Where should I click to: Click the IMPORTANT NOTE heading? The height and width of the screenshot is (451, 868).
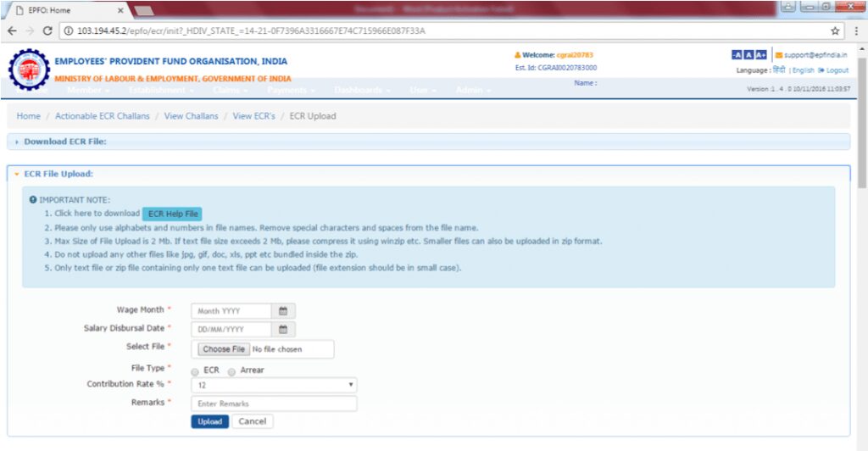pyautogui.click(x=75, y=200)
